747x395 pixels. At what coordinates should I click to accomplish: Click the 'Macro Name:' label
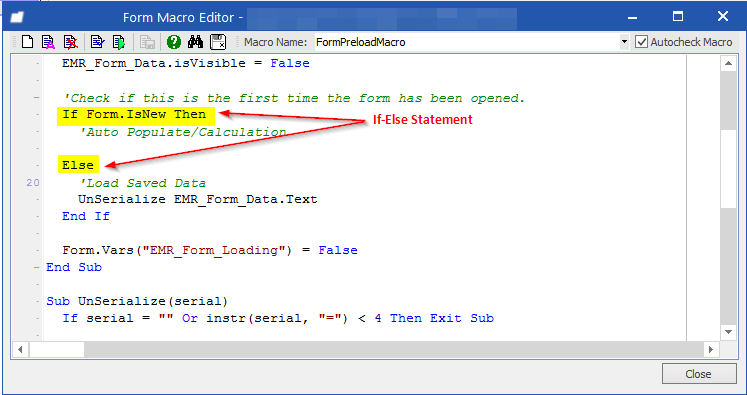275,42
